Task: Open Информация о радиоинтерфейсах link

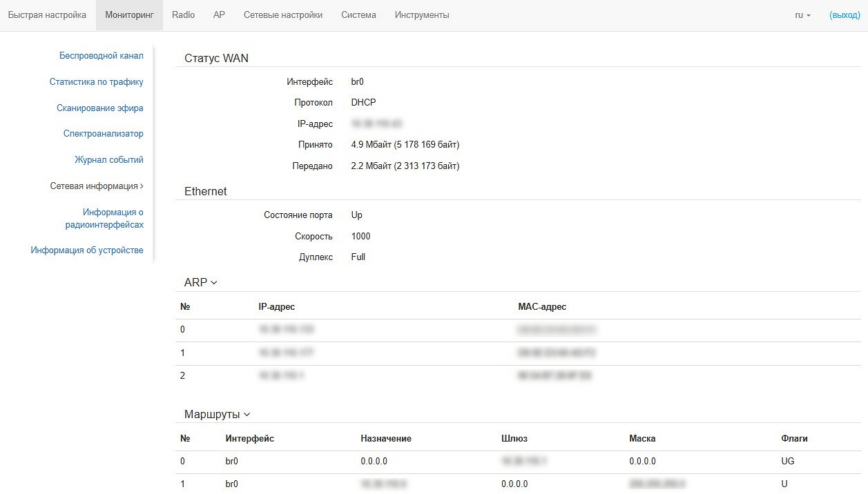Action: pyautogui.click(x=104, y=218)
